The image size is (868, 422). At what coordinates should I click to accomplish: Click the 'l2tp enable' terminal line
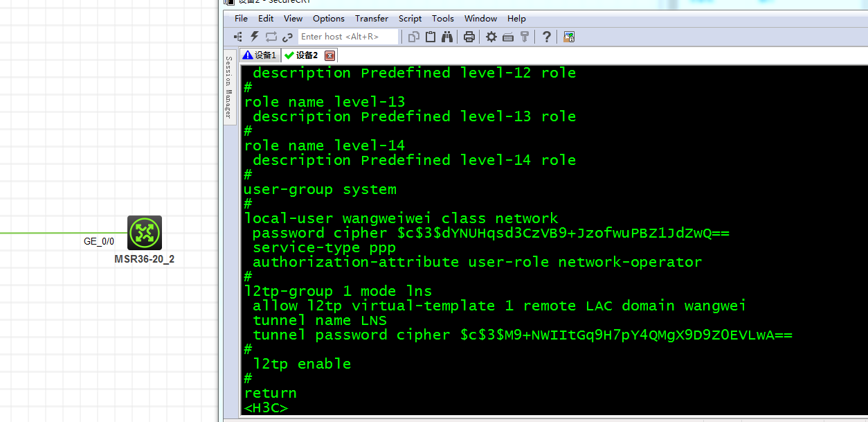[x=302, y=364]
